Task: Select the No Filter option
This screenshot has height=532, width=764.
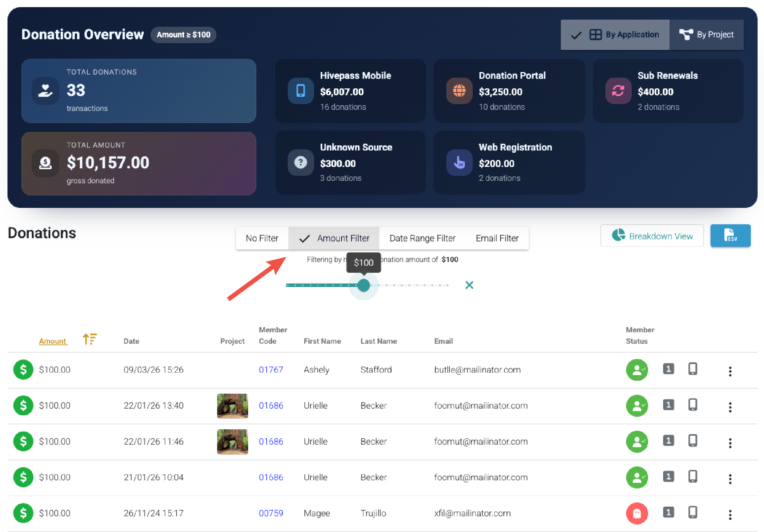Action: (262, 238)
